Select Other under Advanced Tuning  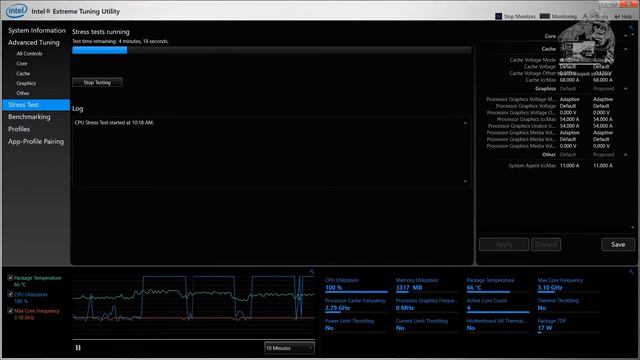[x=23, y=93]
